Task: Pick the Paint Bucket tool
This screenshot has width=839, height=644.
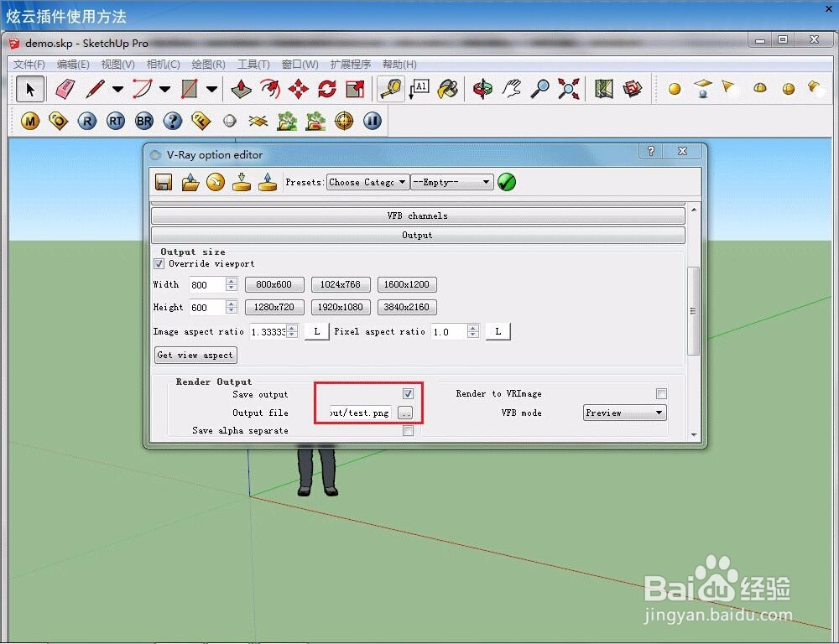Action: (x=447, y=89)
